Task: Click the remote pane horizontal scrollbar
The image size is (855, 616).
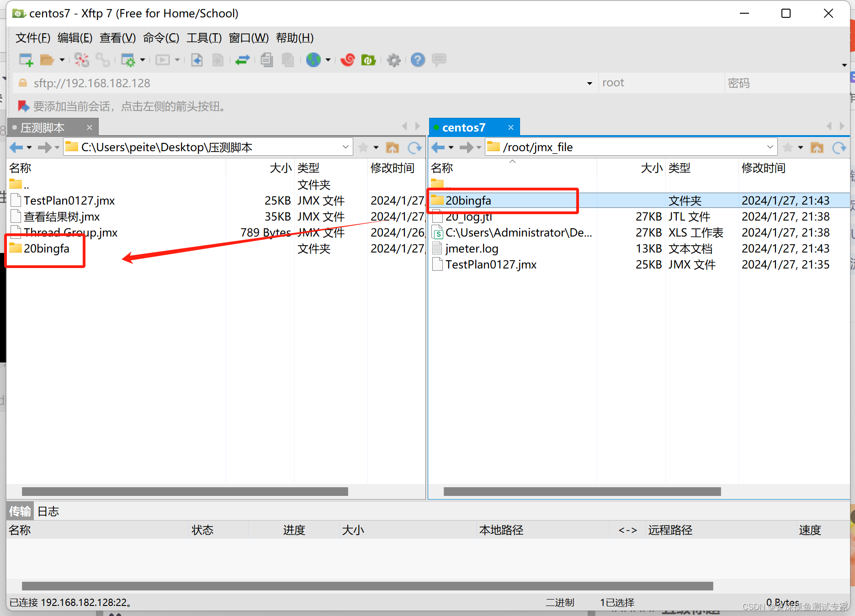Action: [x=582, y=491]
